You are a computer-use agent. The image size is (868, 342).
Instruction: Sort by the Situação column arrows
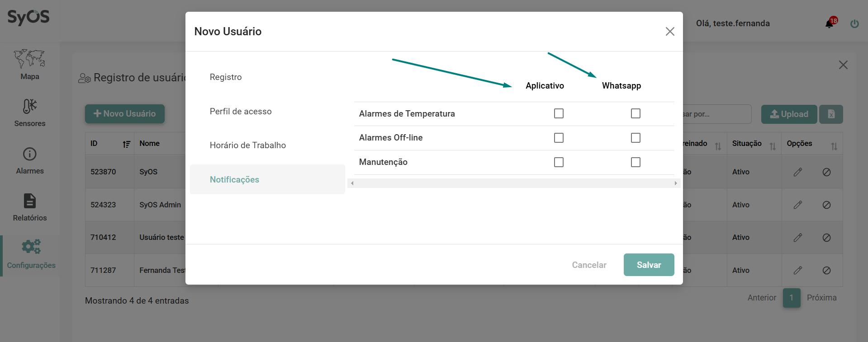[773, 146]
